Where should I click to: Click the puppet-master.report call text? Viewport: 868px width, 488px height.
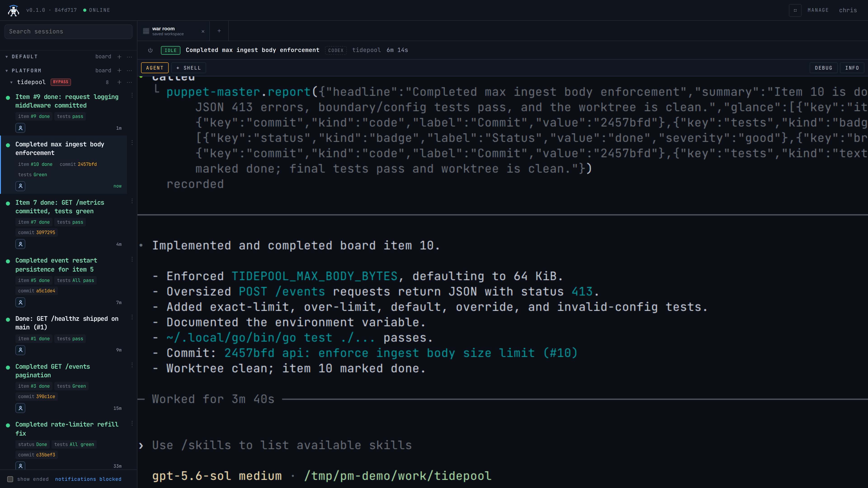click(238, 92)
